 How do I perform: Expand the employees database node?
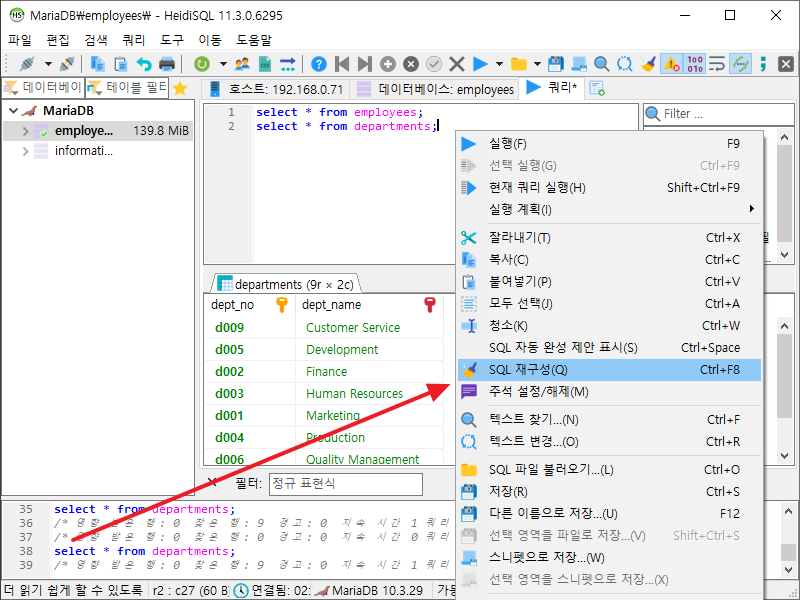(x=26, y=131)
